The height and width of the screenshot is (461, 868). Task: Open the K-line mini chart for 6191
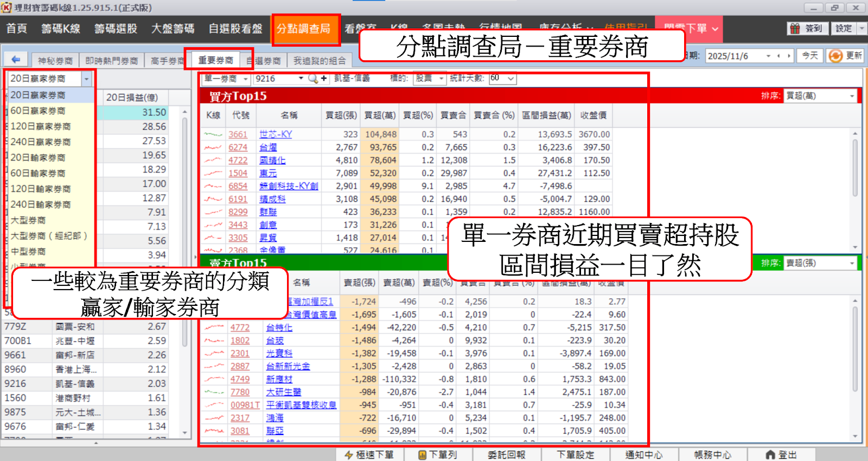pos(213,199)
